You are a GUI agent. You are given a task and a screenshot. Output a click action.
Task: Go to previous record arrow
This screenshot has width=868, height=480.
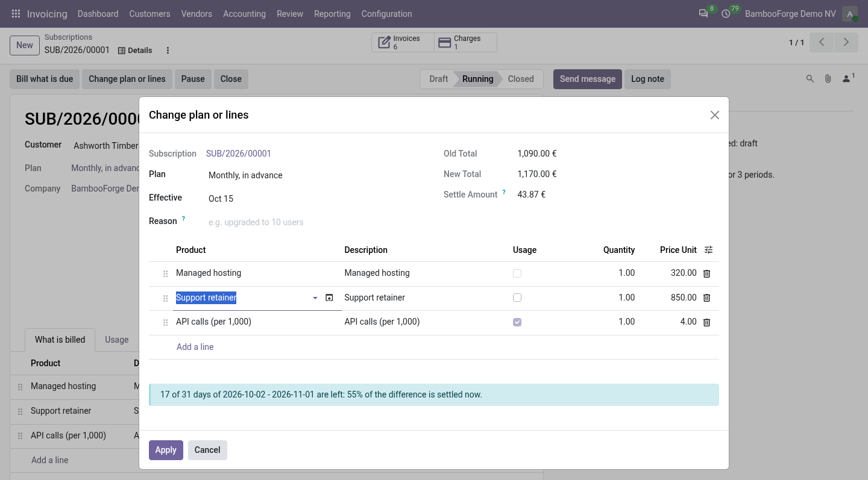coord(822,42)
